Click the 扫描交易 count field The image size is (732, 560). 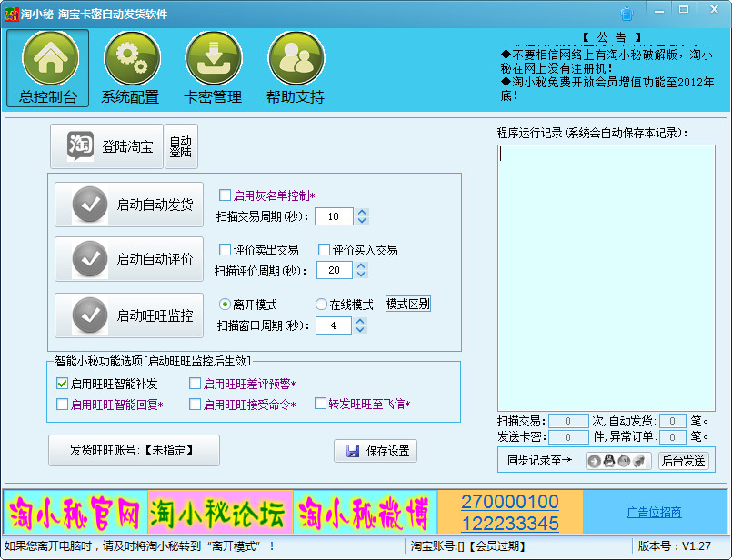tap(568, 422)
